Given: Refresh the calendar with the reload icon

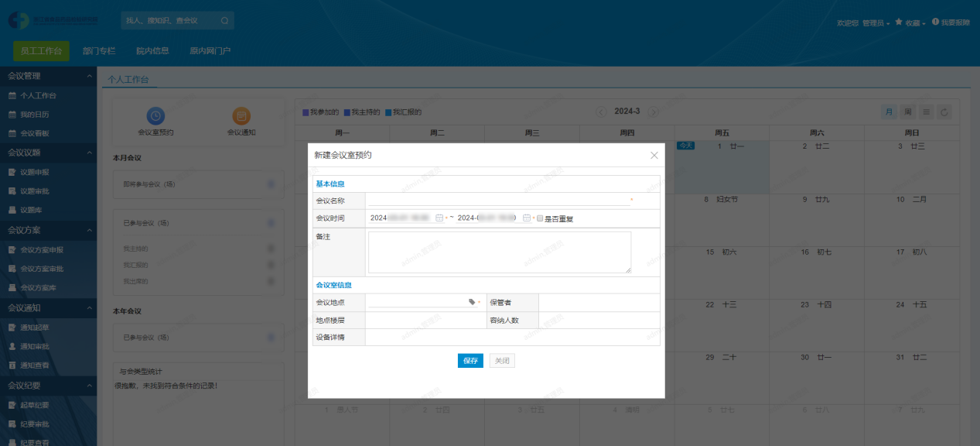Looking at the screenshot, I should (944, 111).
